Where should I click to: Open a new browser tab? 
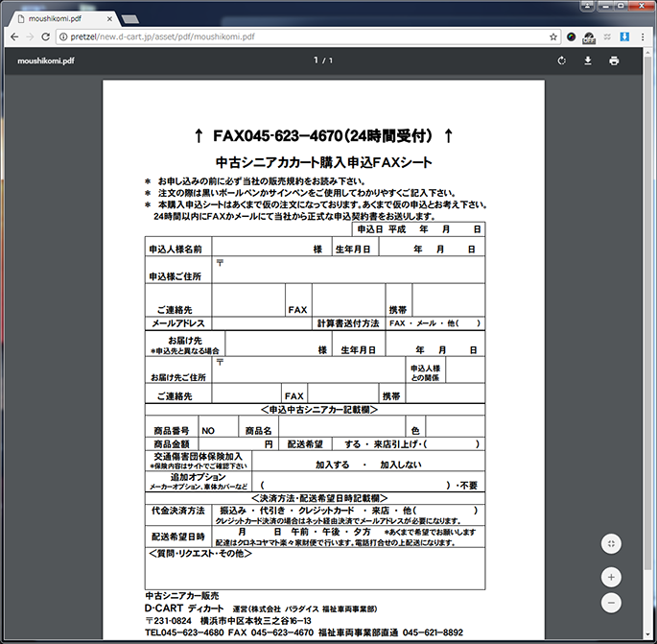click(130, 19)
